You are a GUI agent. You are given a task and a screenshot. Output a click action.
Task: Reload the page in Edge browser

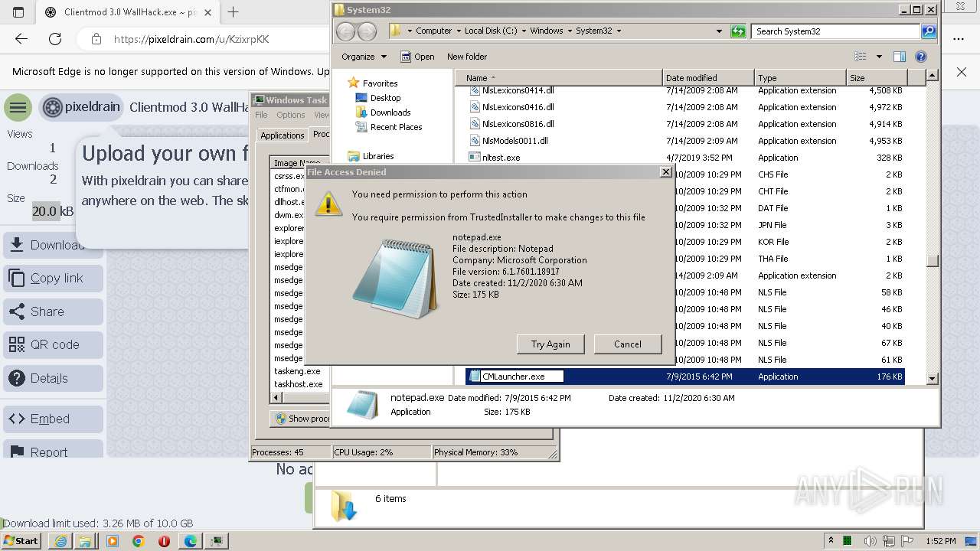[x=55, y=39]
